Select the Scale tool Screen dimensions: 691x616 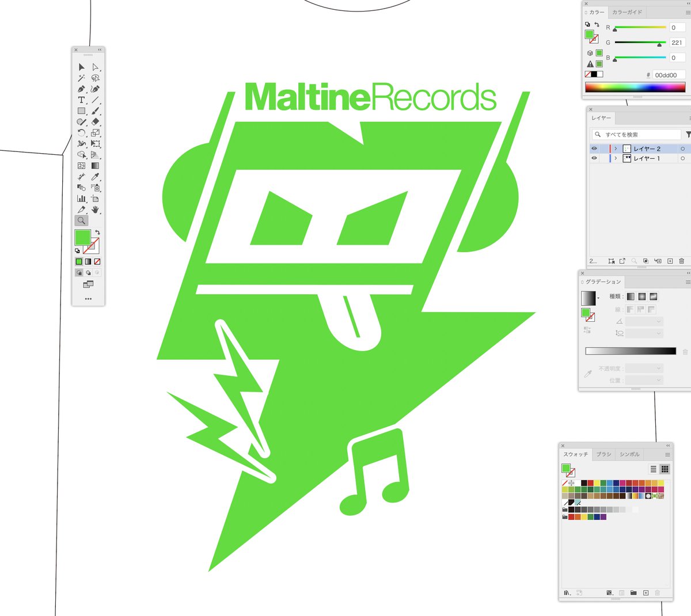96,133
